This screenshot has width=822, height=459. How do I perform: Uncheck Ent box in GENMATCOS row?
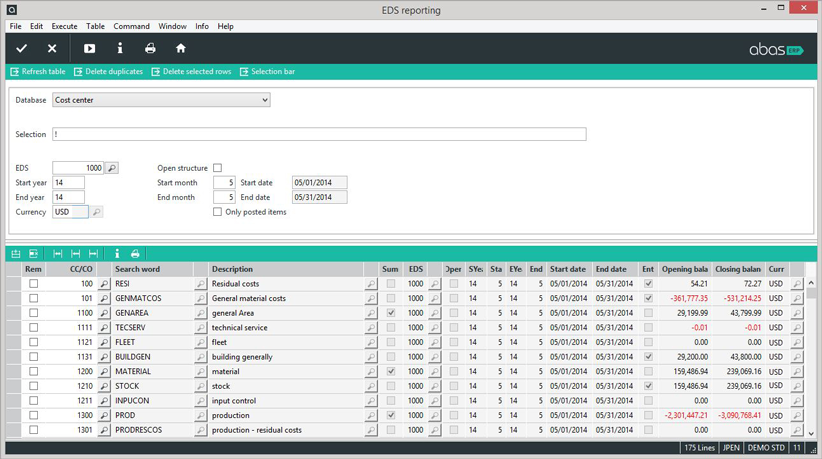pos(648,299)
